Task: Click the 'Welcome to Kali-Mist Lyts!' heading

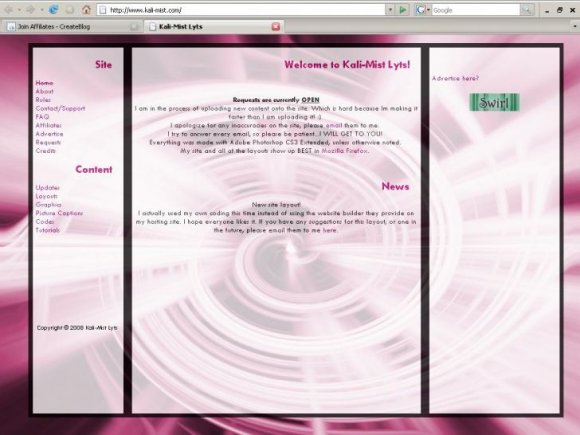Action: [x=347, y=65]
